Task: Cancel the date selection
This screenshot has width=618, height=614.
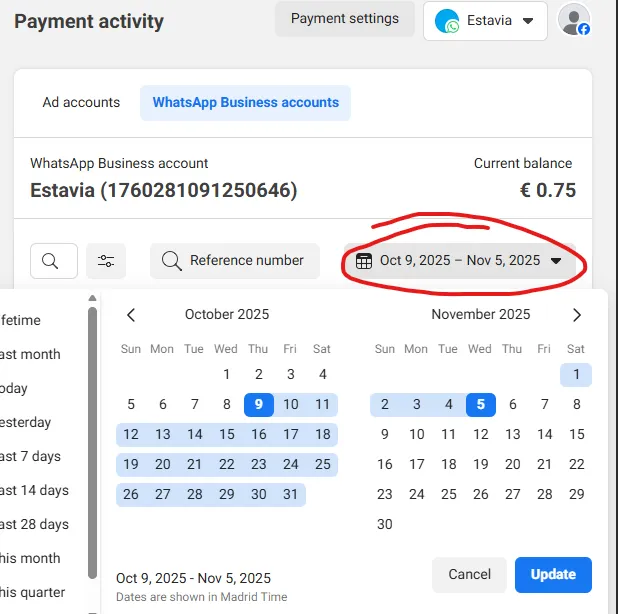Action: tap(469, 574)
